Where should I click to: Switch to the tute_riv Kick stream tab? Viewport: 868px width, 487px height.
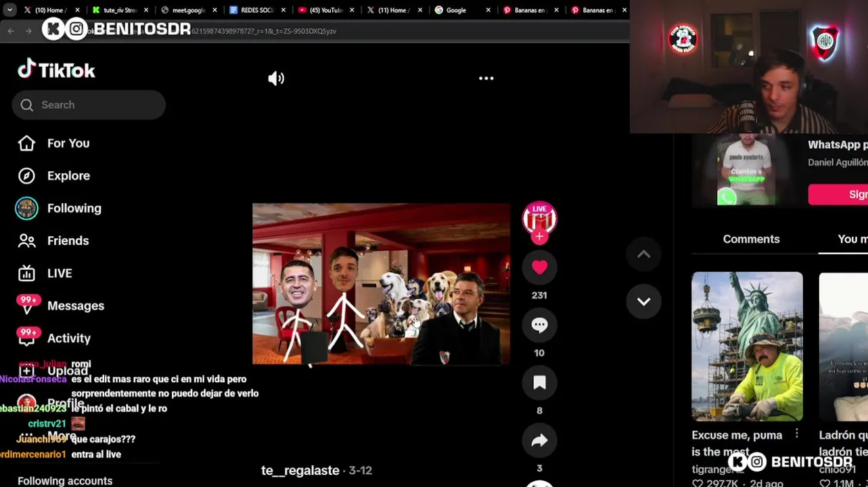(119, 10)
